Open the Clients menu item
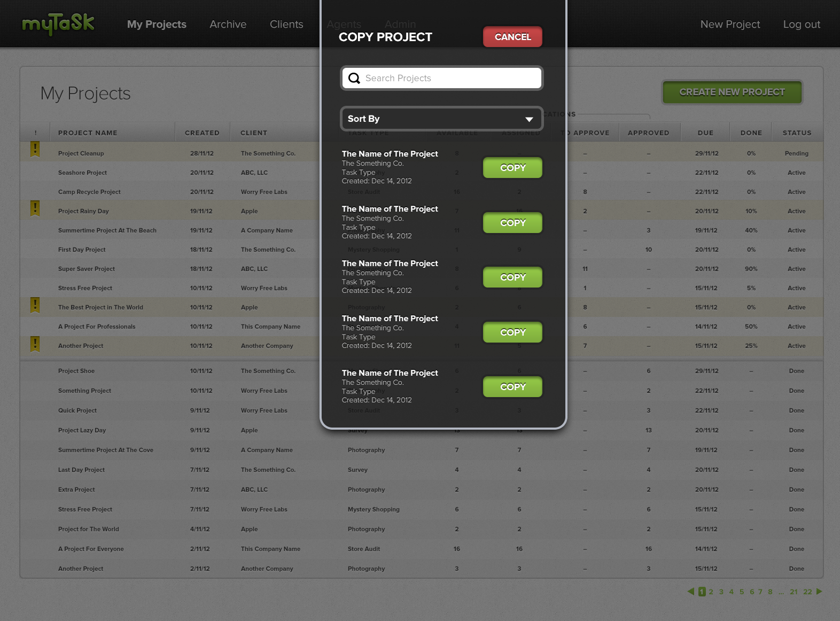Image resolution: width=840 pixels, height=621 pixels. pyautogui.click(x=286, y=25)
